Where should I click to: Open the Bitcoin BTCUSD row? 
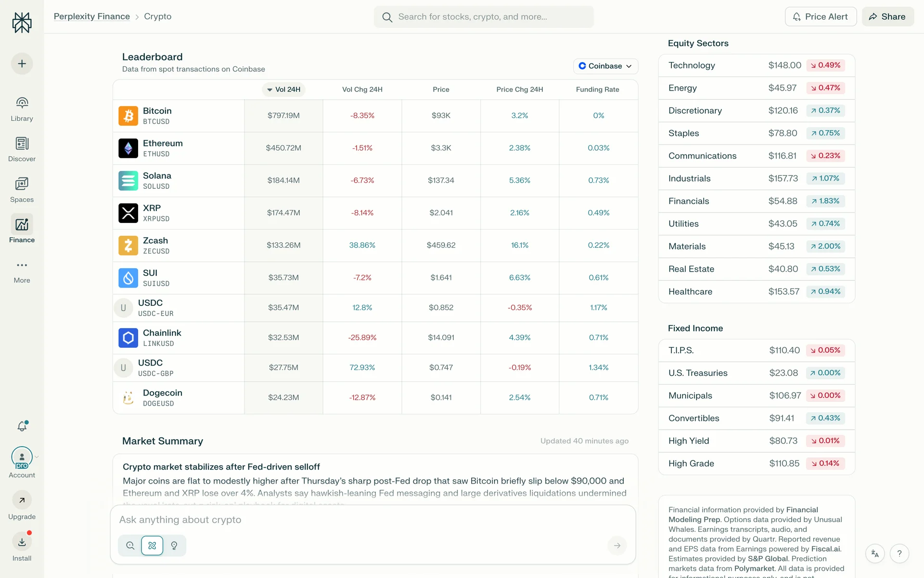click(157, 116)
